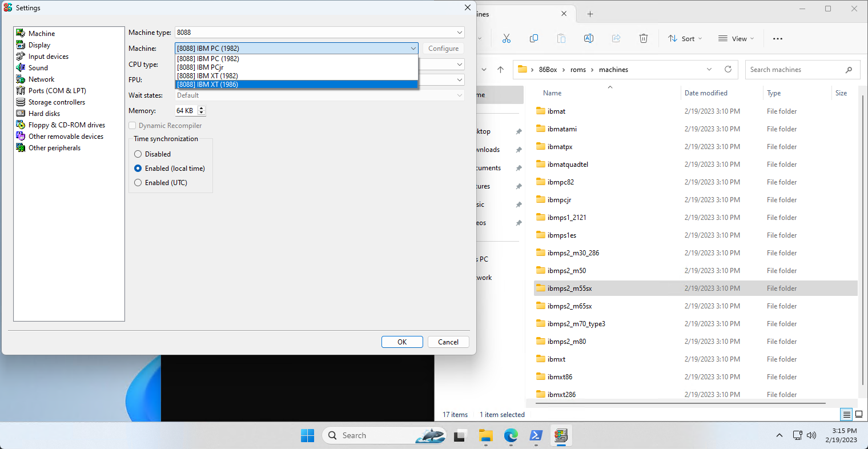Select the Other peripherals category
Screen dimensions: 868x449
coord(53,147)
